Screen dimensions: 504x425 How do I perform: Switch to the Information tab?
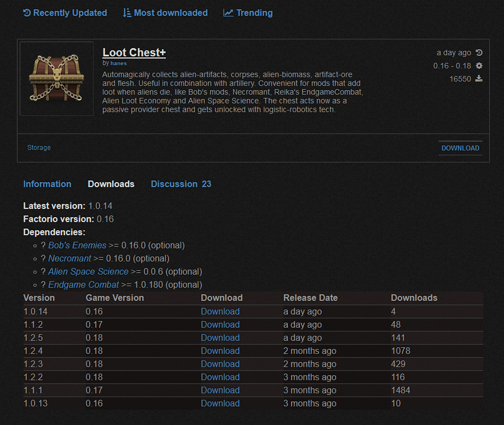(47, 184)
